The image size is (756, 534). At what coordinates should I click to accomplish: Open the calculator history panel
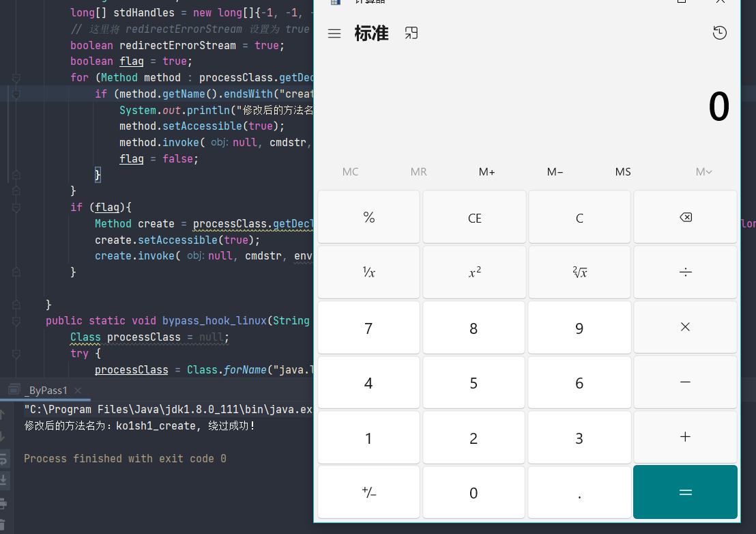[x=719, y=33]
